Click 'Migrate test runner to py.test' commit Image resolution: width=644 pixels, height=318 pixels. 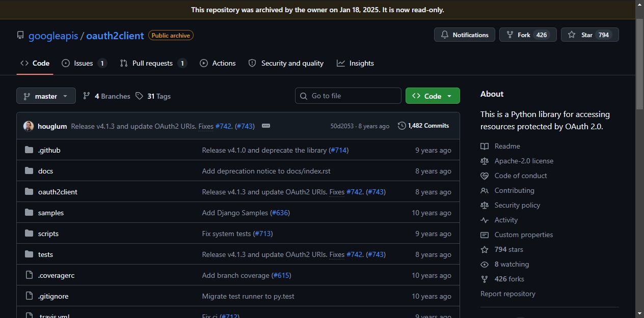tap(248, 296)
